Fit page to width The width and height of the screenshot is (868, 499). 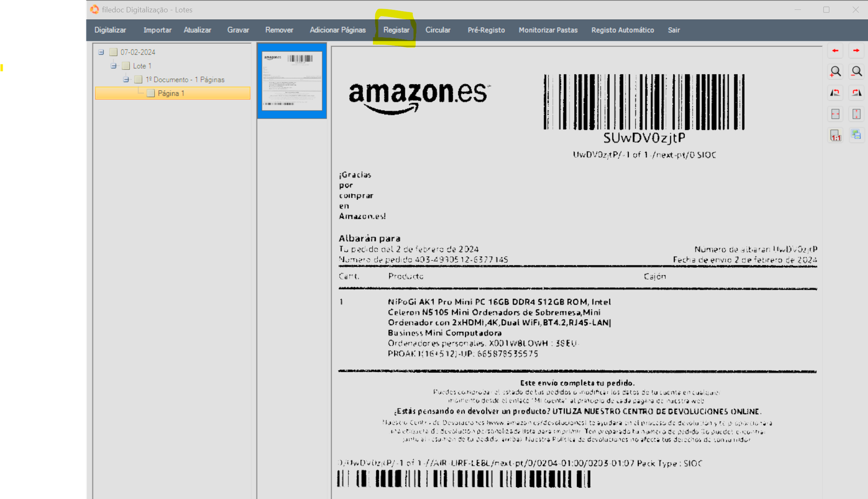click(x=835, y=114)
